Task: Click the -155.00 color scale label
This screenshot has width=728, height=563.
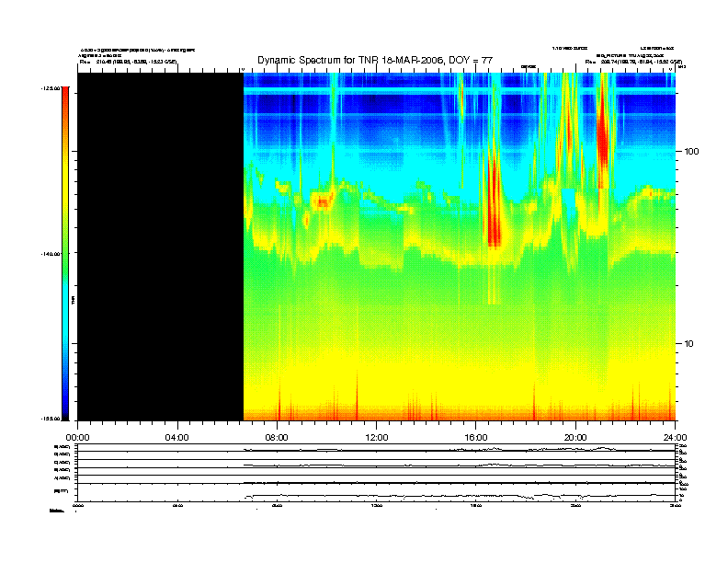Action: tap(51, 419)
